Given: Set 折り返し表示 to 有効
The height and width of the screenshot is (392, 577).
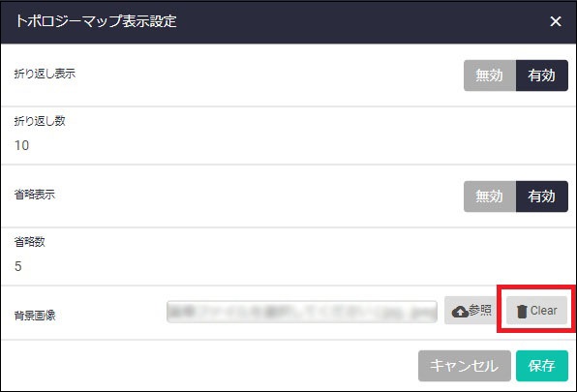Looking at the screenshot, I should (x=542, y=75).
